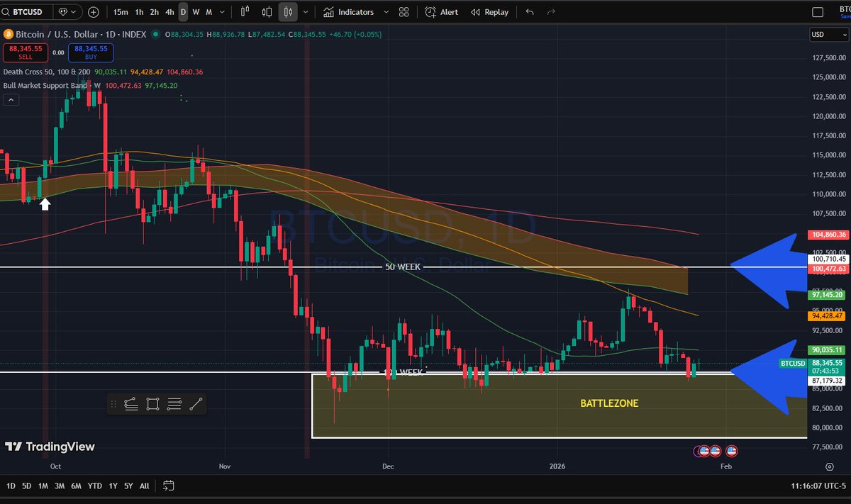This screenshot has height=504, width=851.
Task: Select the Rectangle drawing tool
Action: click(x=152, y=405)
